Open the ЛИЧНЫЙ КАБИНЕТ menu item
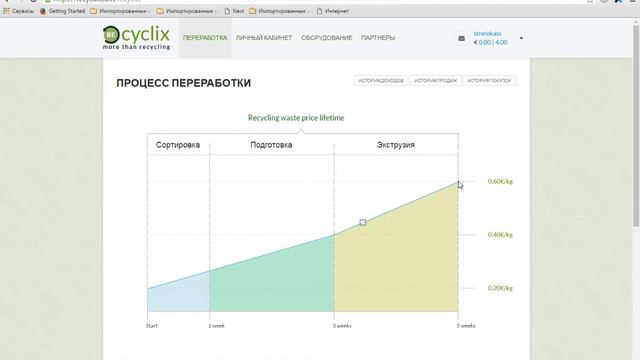This screenshot has height=360, width=640. 264,38
